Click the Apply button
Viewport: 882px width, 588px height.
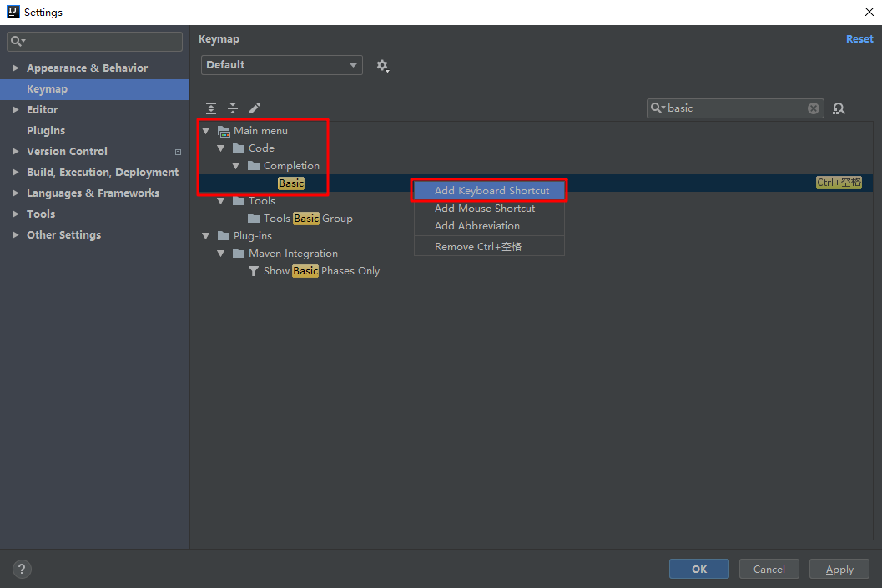click(x=839, y=569)
